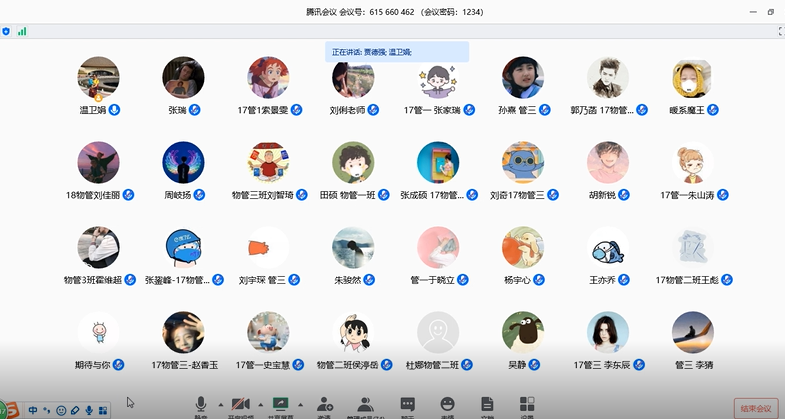This screenshot has height=419, width=785.
Task: Expand the arrow next to the microphone button
Action: [x=219, y=405]
